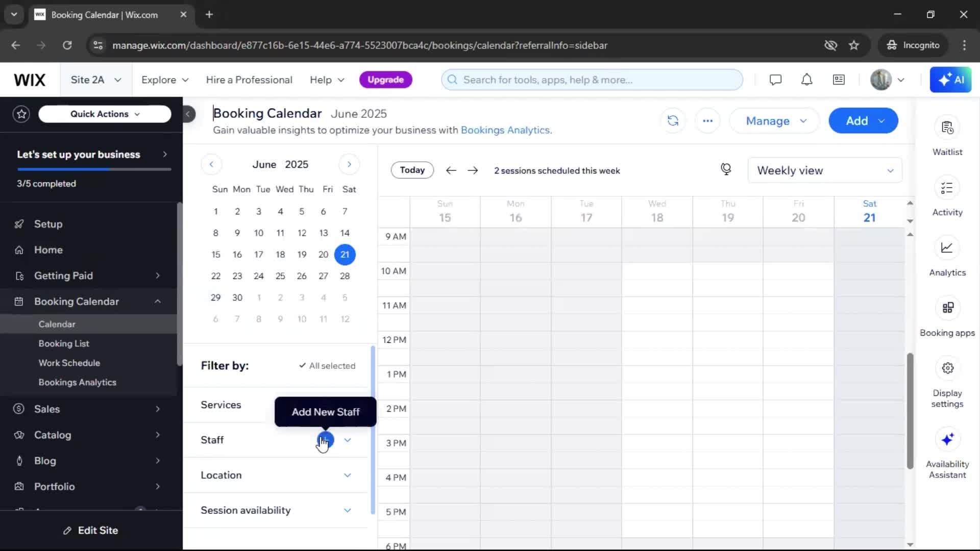
Task: Open the news feed icon in header
Action: pyautogui.click(x=839, y=80)
